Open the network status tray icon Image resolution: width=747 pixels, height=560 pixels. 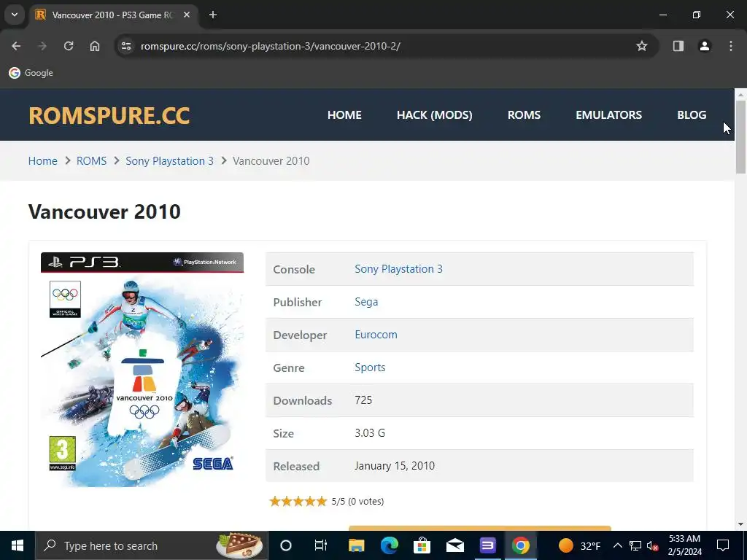tap(635, 545)
